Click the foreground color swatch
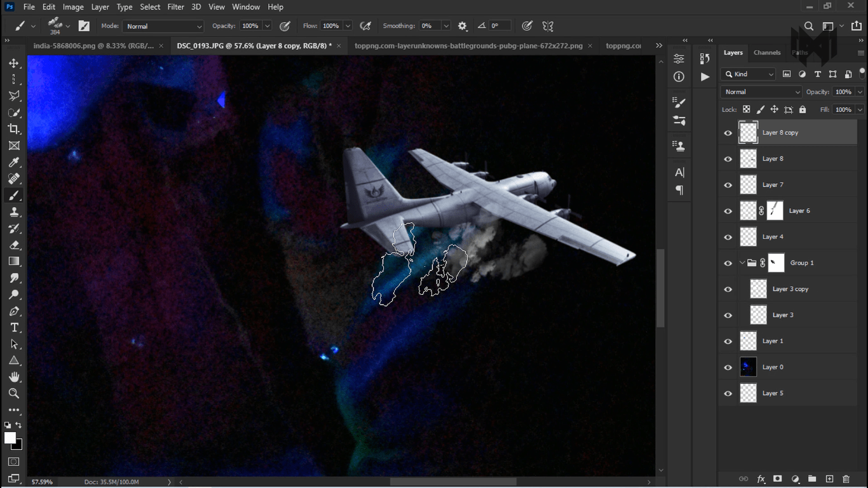Image resolution: width=868 pixels, height=488 pixels. [10, 438]
